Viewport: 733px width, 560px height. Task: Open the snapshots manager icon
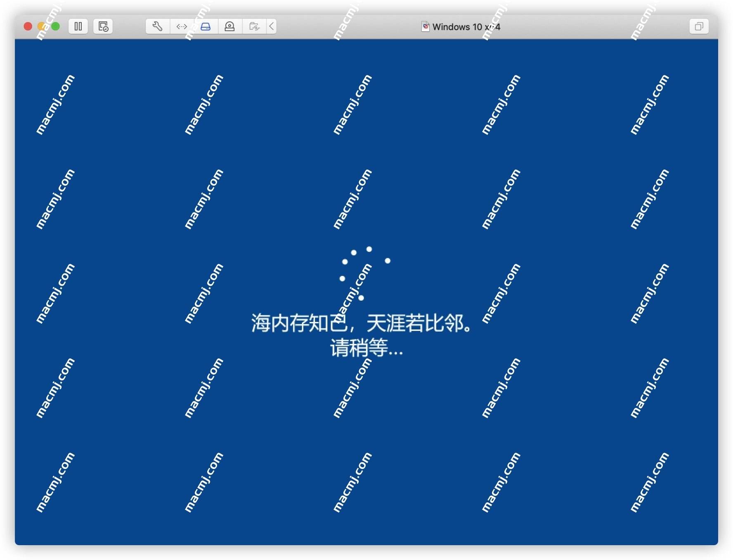tap(103, 26)
